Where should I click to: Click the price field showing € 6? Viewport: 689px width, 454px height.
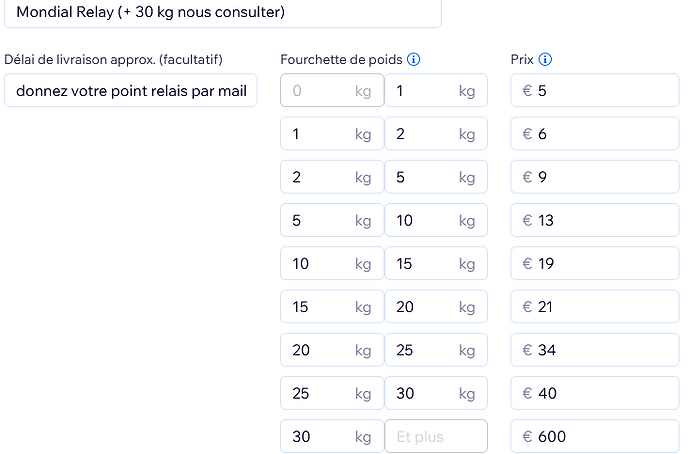(x=595, y=134)
